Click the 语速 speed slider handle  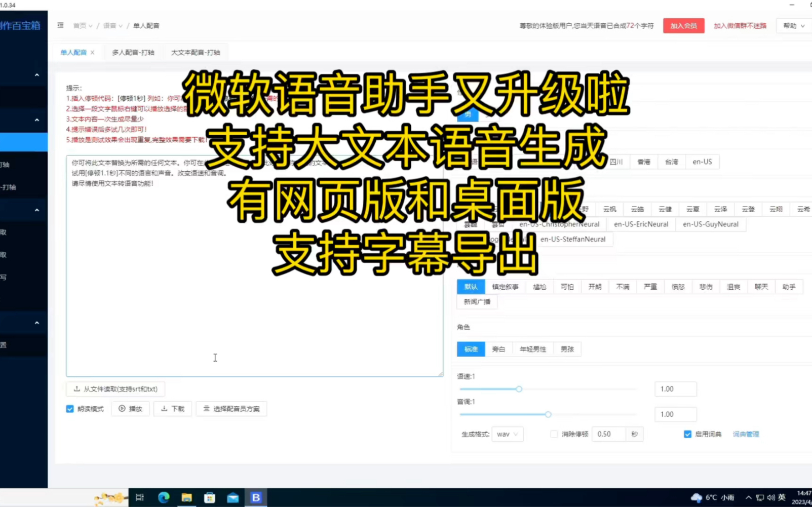click(x=519, y=389)
